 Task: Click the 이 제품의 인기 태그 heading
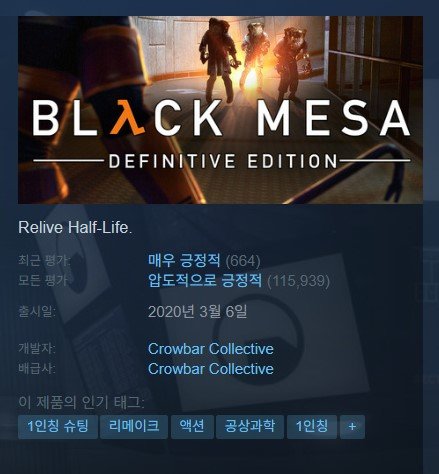[81, 403]
